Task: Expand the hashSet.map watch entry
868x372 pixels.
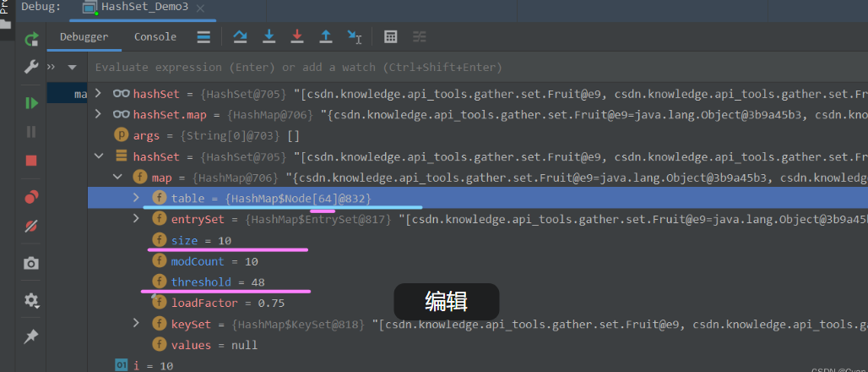Action: pyautogui.click(x=98, y=114)
